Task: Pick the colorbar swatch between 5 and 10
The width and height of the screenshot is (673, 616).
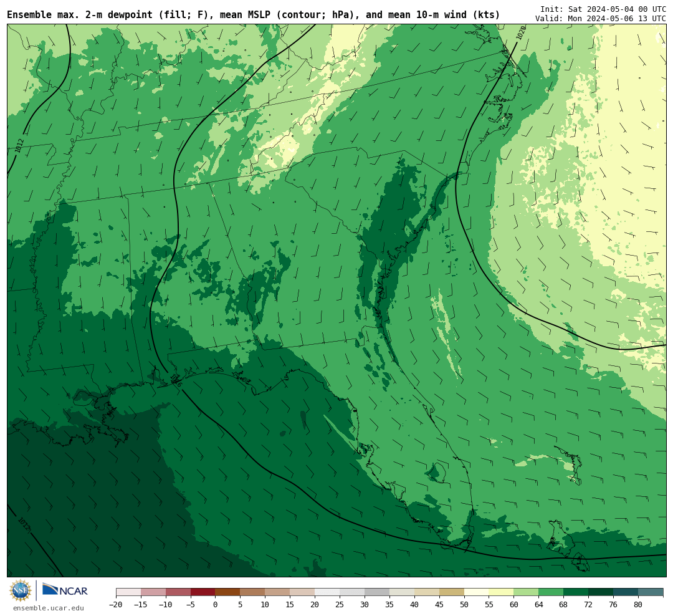Action: (x=253, y=592)
